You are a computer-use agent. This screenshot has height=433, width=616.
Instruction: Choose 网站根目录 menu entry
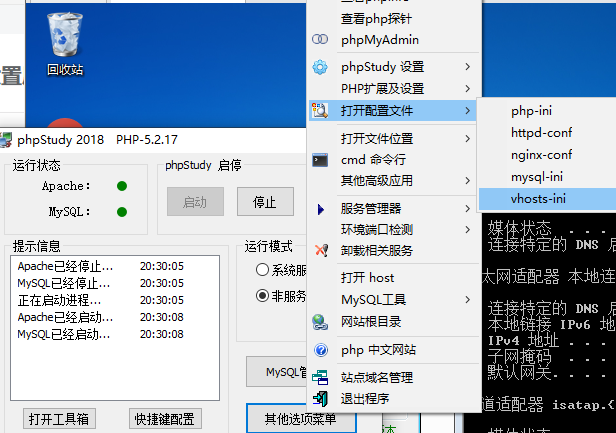[x=394, y=322]
